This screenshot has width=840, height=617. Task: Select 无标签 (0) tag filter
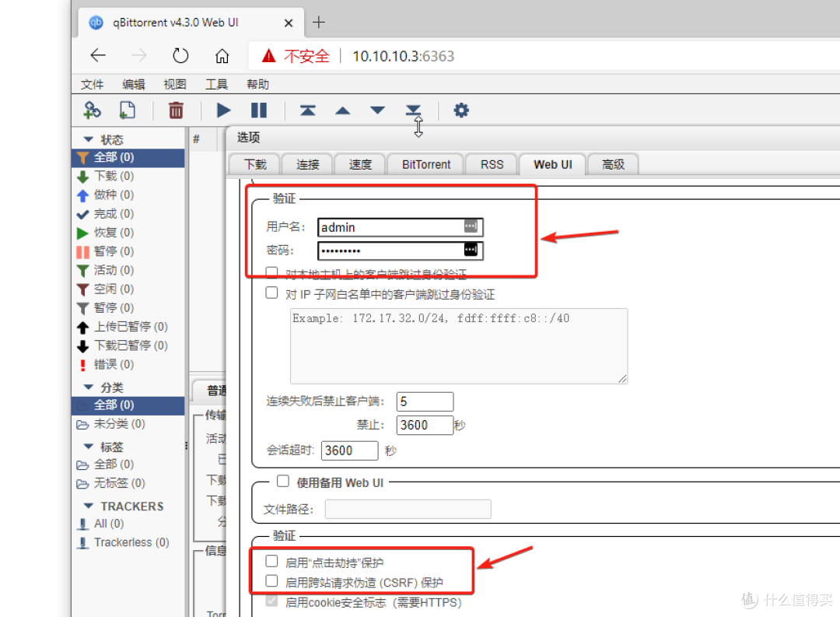[x=111, y=483]
